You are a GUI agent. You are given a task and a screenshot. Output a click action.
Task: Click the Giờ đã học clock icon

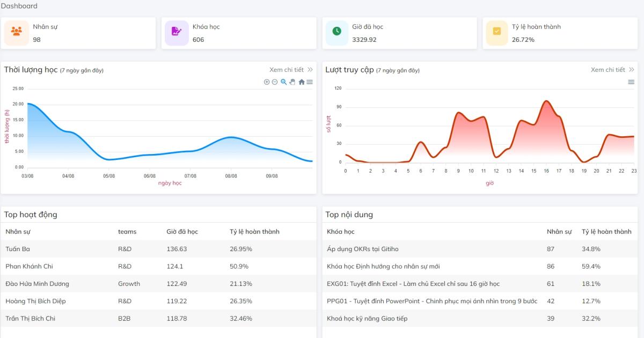337,32
